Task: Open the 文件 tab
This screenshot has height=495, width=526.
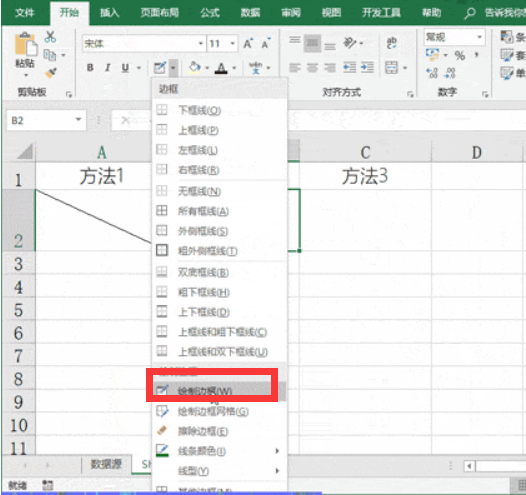Action: point(25,13)
